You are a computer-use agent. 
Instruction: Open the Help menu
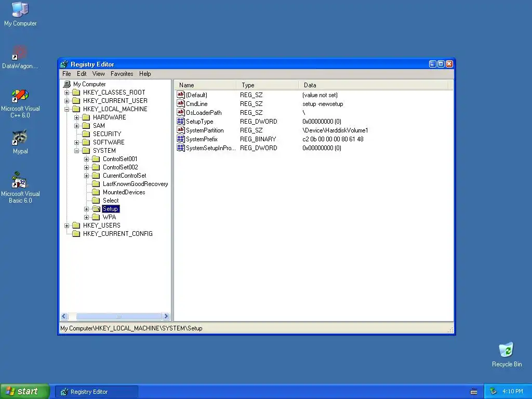(145, 74)
